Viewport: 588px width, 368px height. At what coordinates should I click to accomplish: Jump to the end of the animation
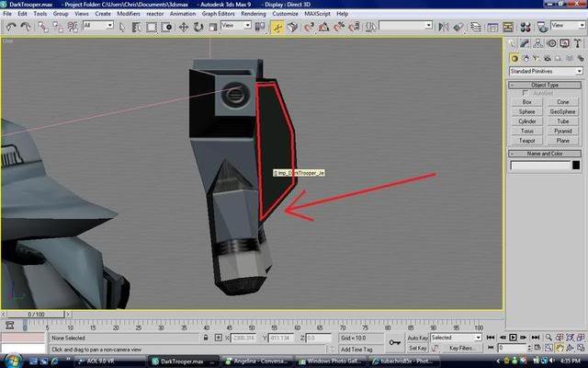[x=536, y=338]
